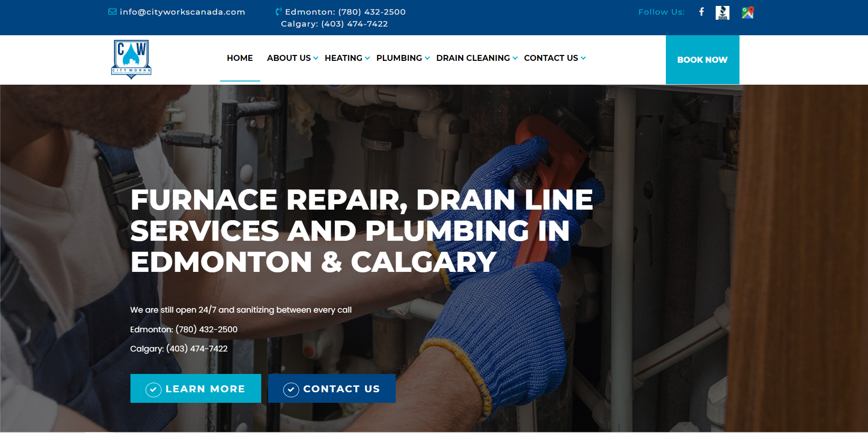Viewport: 868px width, 433px height.
Task: Go to the Home menu item
Action: point(240,58)
